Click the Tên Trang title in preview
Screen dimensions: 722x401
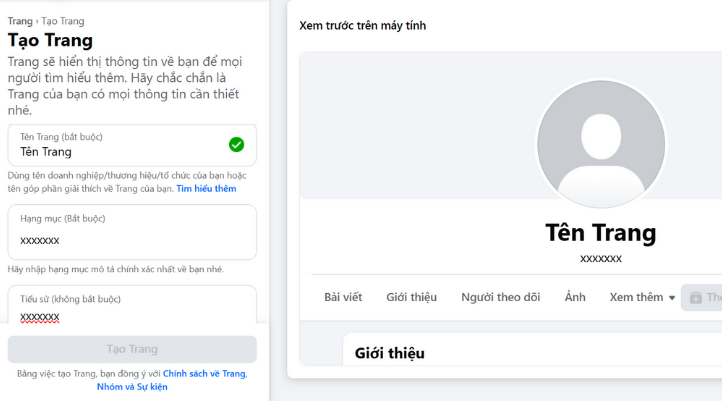(600, 233)
